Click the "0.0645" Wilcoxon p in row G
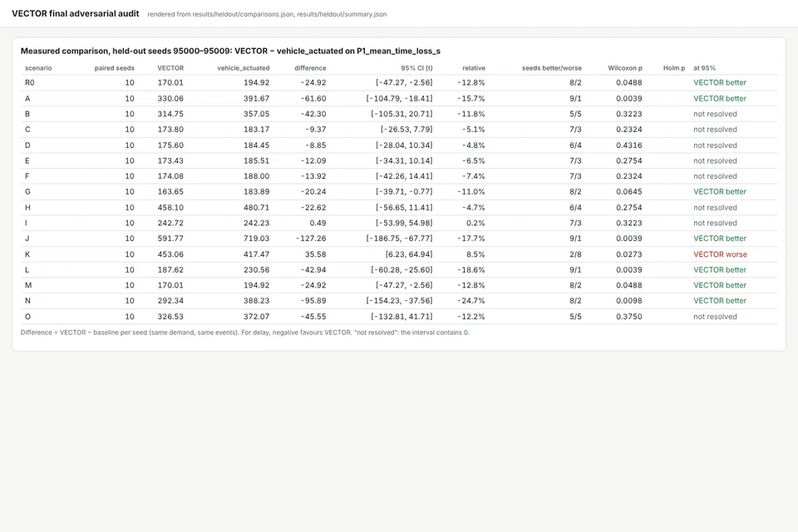Viewport: 798px width, 532px height. 629,191
